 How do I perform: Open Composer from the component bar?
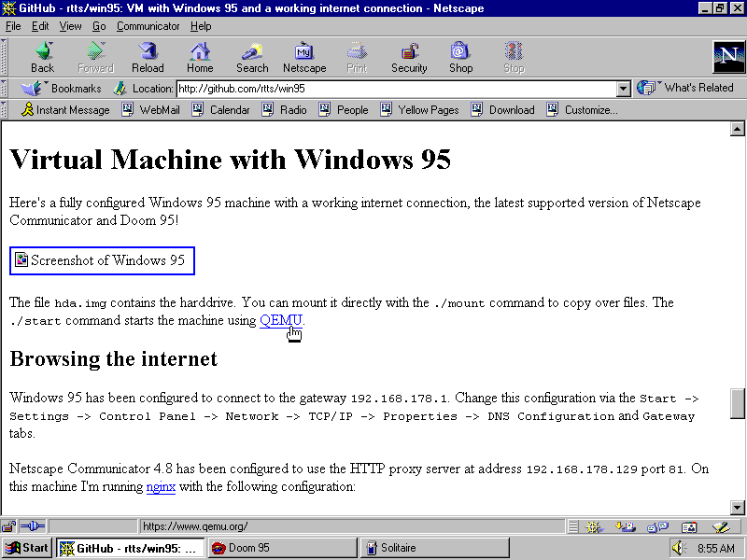(x=721, y=526)
